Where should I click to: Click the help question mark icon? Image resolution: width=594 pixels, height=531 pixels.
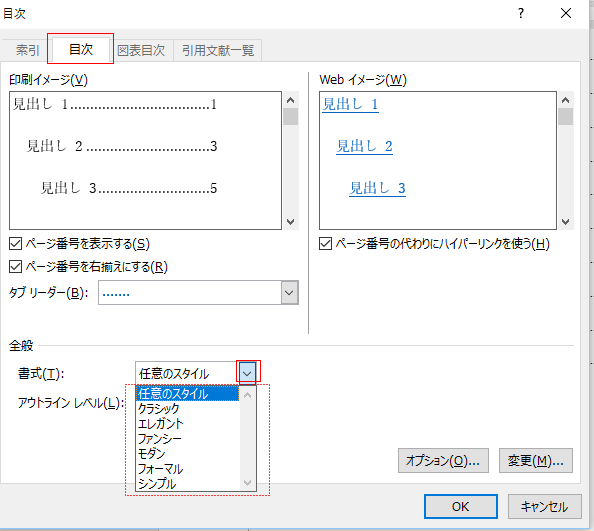coord(521,13)
